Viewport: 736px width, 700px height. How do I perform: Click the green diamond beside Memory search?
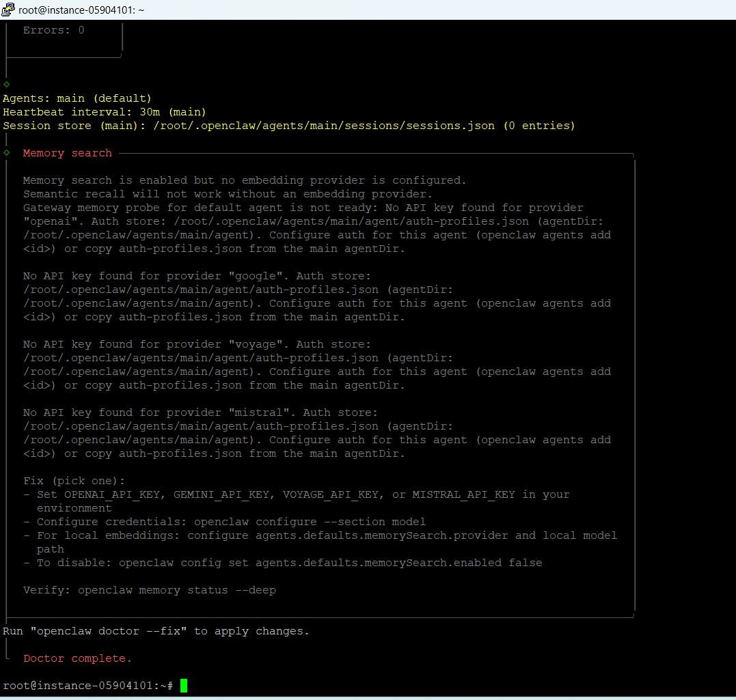pyautogui.click(x=7, y=153)
